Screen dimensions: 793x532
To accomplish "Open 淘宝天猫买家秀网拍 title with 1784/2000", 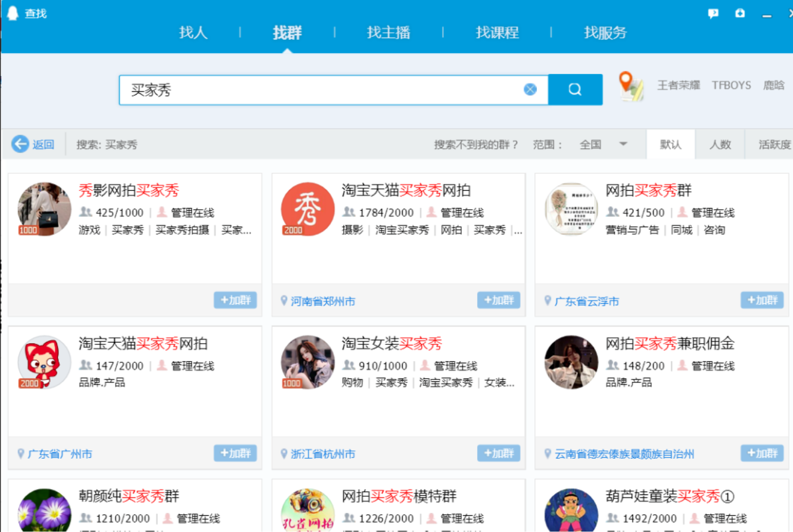I will click(406, 191).
